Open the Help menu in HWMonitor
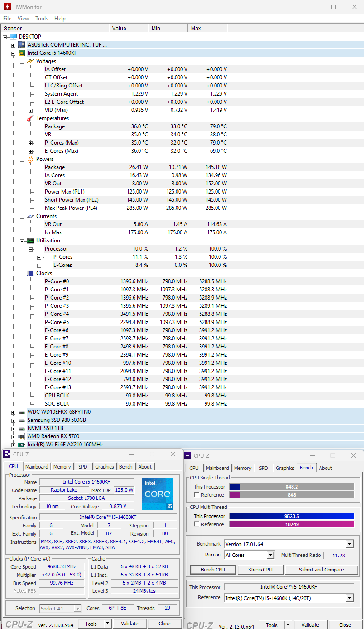Image resolution: width=364 pixels, height=629 pixels. 60,19
